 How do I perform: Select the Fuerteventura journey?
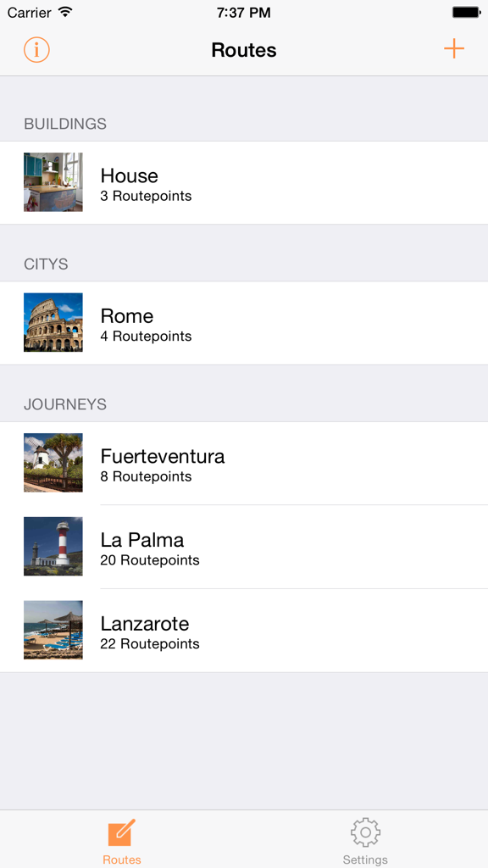[x=244, y=463]
